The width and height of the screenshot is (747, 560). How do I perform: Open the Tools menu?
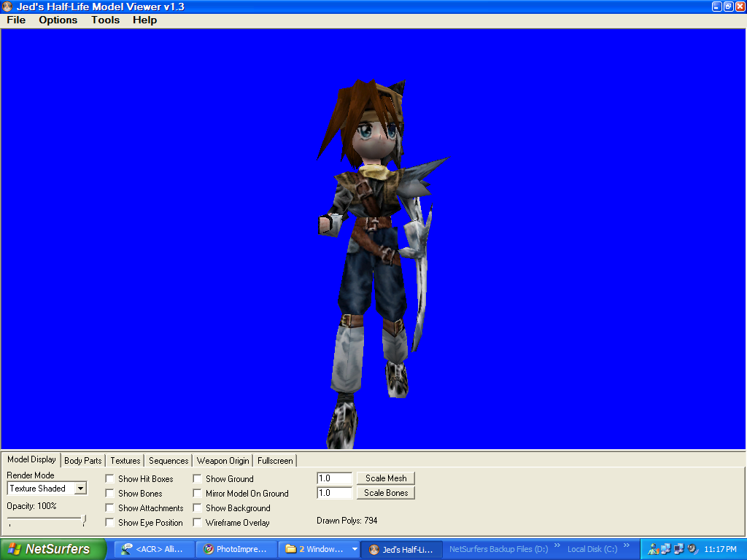[105, 20]
